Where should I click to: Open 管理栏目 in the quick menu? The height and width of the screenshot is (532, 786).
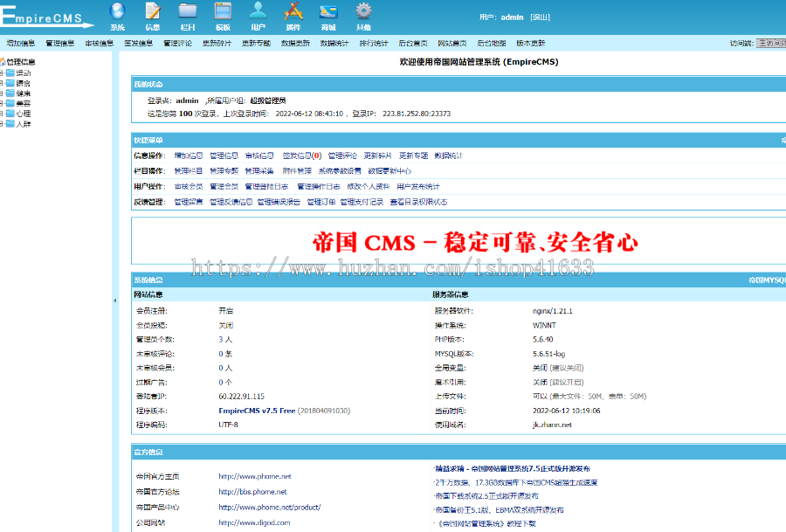coord(189,171)
